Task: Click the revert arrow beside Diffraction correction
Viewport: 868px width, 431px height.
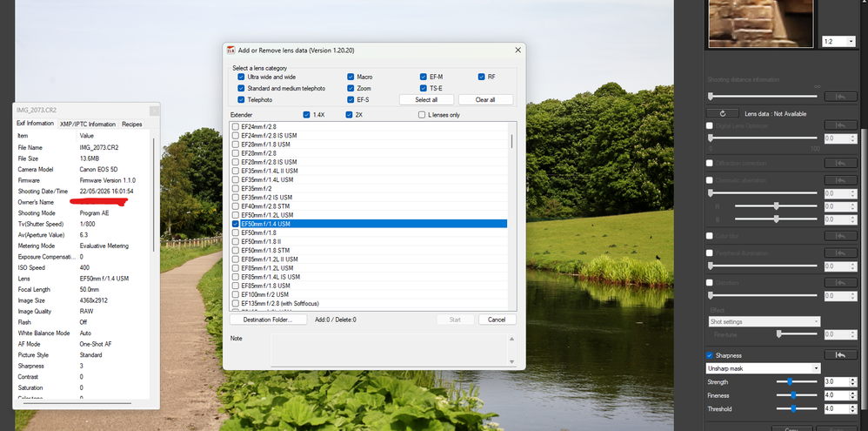Action: click(840, 163)
